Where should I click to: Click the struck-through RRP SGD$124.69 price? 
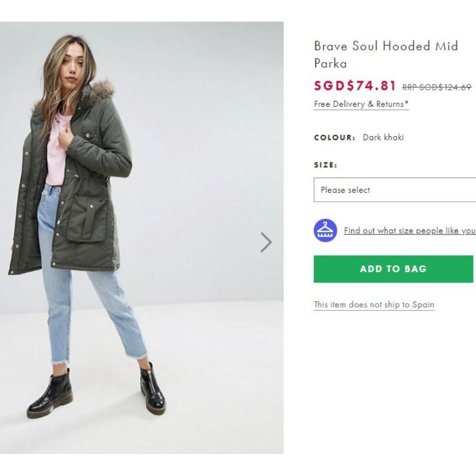coord(436,87)
